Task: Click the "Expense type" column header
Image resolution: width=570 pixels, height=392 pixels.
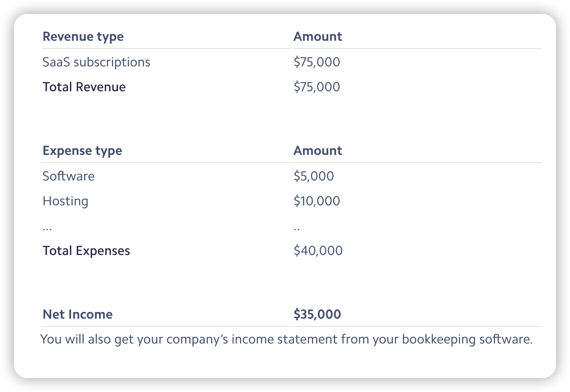Action: pos(82,151)
